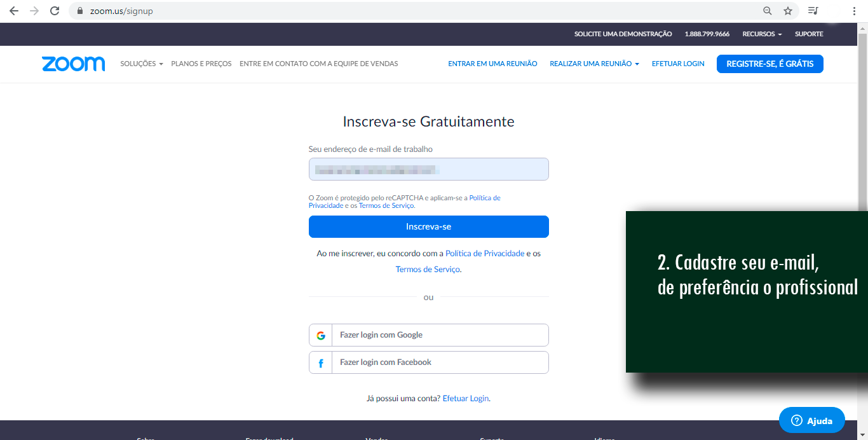The width and height of the screenshot is (868, 440).
Task: Expand the SOLUÇÕES dropdown
Action: tap(142, 64)
